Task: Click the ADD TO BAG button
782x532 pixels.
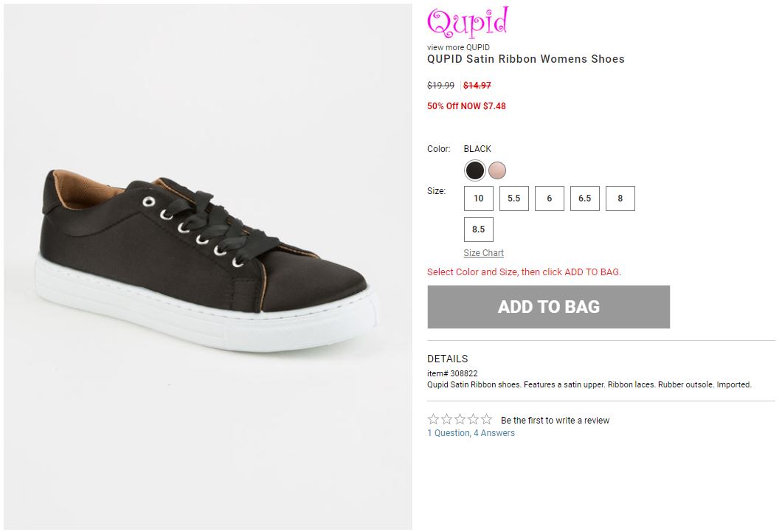Action: [x=549, y=307]
